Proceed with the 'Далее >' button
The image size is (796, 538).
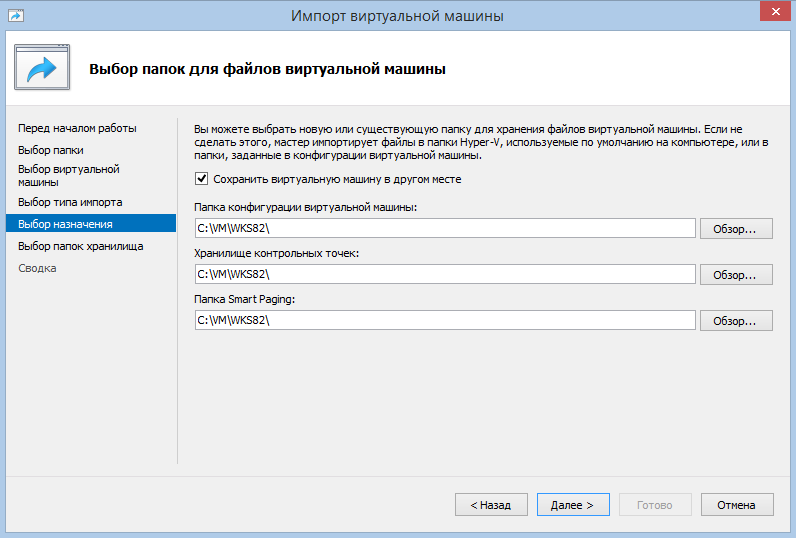click(572, 505)
